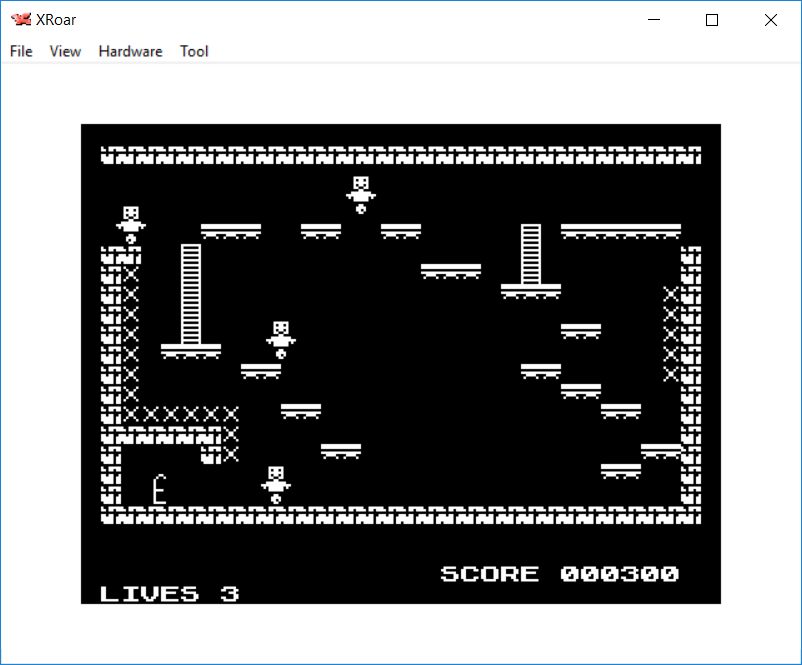Screen dimensions: 802x665
Task: Open the View menu
Action: 65,51
